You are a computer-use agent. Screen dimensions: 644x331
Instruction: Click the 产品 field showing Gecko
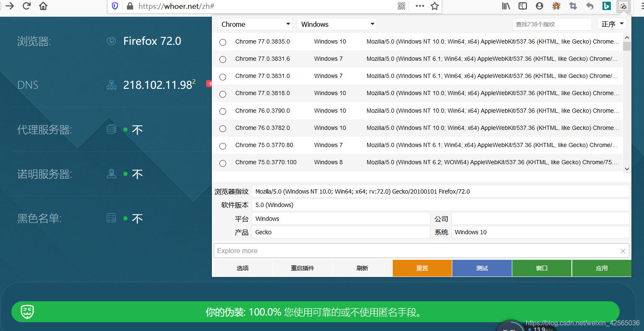coord(341,232)
